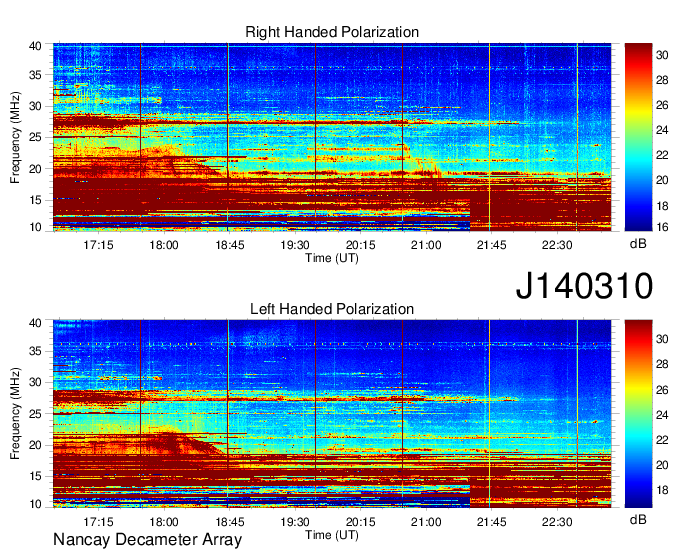Click the 30 value on right-handed colorbar
The image size is (680, 552).
(x=662, y=55)
